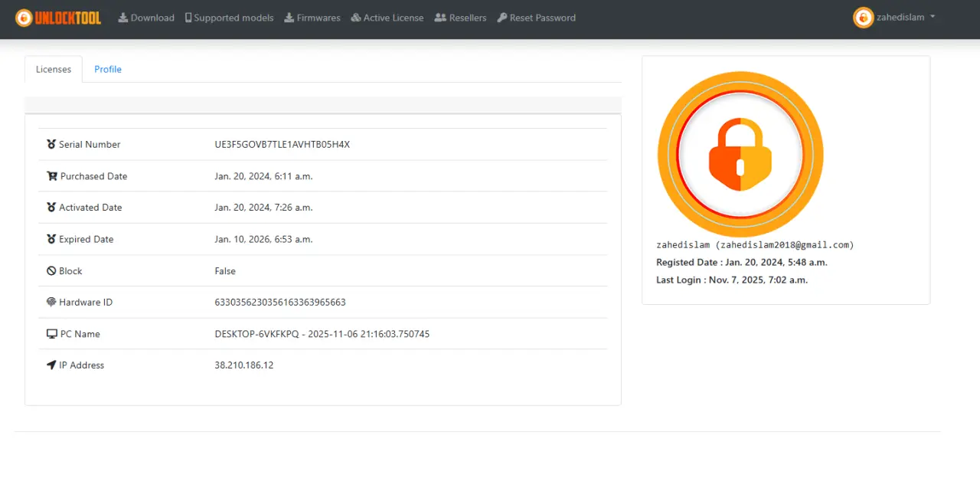Click the PC Name monitor icon
Viewport: 980px width, 491px height.
tap(52, 334)
